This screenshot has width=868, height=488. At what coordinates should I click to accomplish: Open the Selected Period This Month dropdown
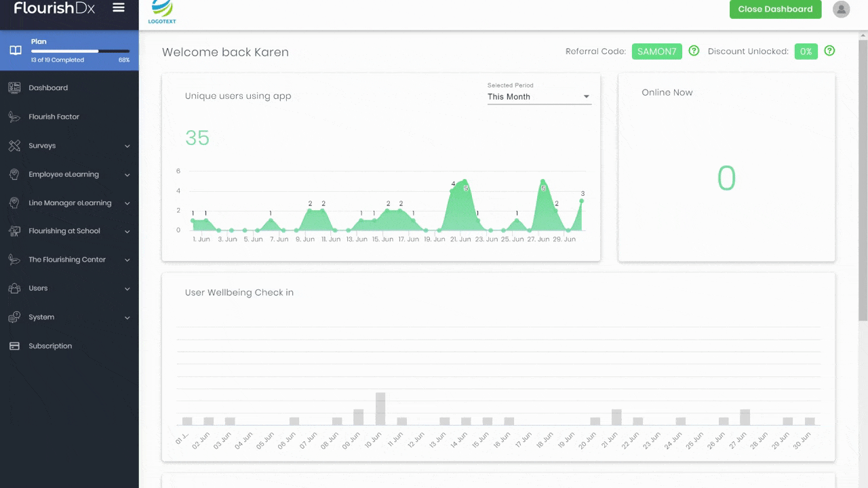[x=539, y=97]
